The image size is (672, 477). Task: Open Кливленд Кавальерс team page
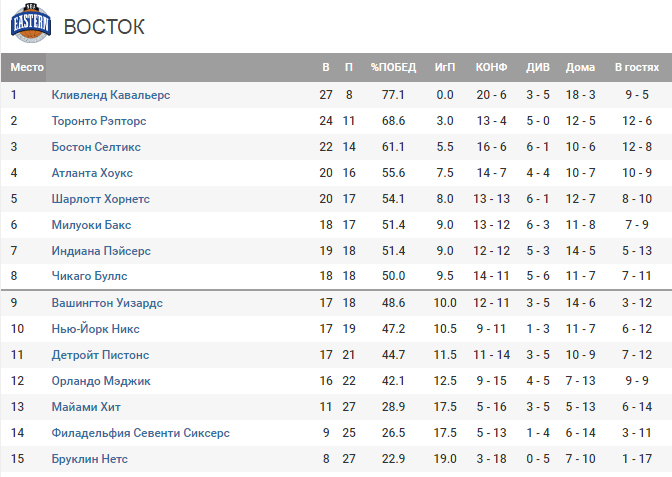click(111, 95)
